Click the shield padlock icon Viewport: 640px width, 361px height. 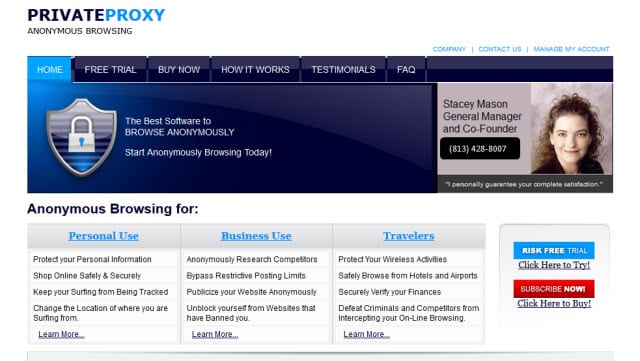click(82, 137)
